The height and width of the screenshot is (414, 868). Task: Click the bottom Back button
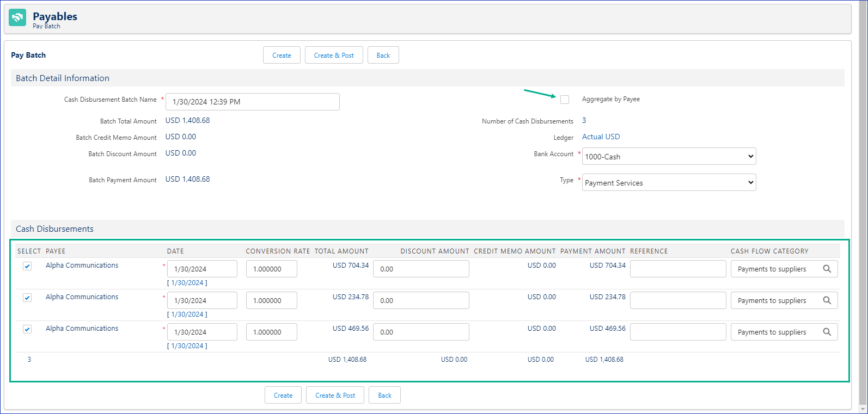(384, 396)
